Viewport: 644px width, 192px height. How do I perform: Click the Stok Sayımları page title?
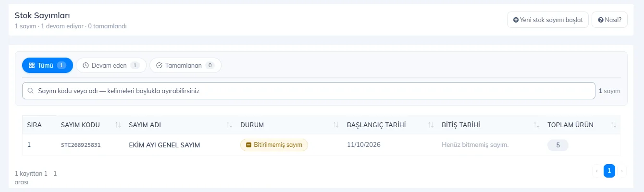point(43,16)
